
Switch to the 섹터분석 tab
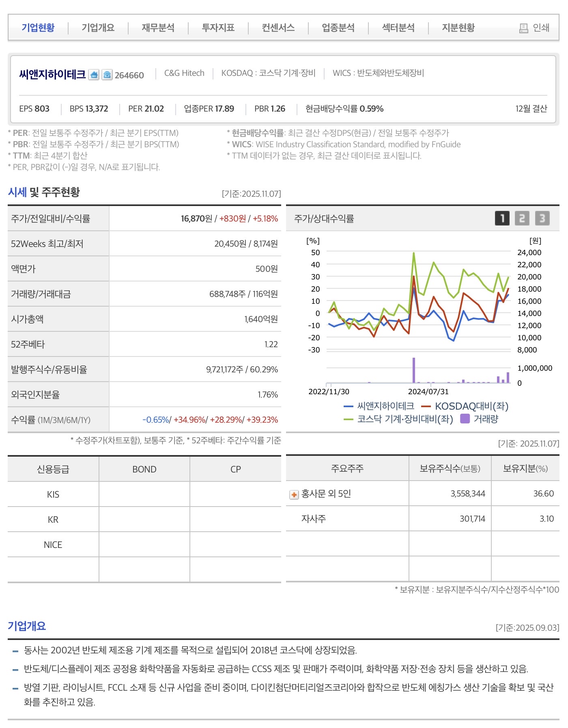point(398,28)
